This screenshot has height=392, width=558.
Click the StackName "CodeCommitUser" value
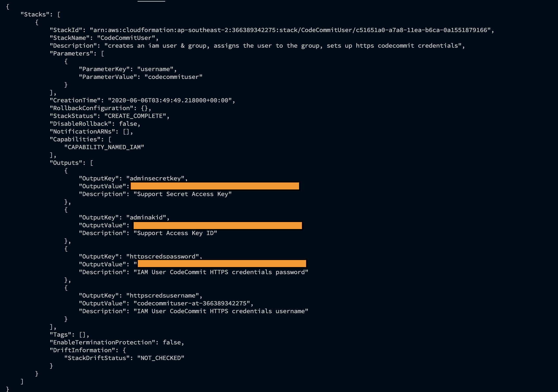click(126, 38)
